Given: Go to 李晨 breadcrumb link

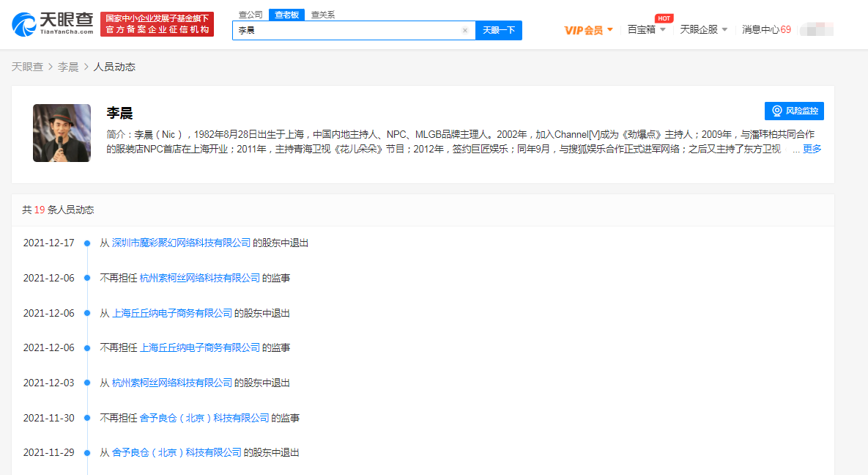Looking at the screenshot, I should 68,67.
